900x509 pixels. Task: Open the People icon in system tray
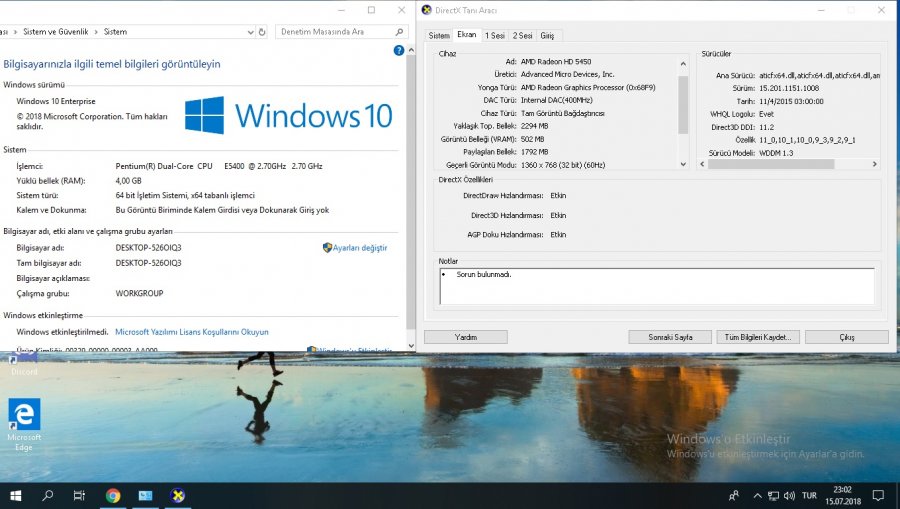pyautogui.click(x=734, y=495)
